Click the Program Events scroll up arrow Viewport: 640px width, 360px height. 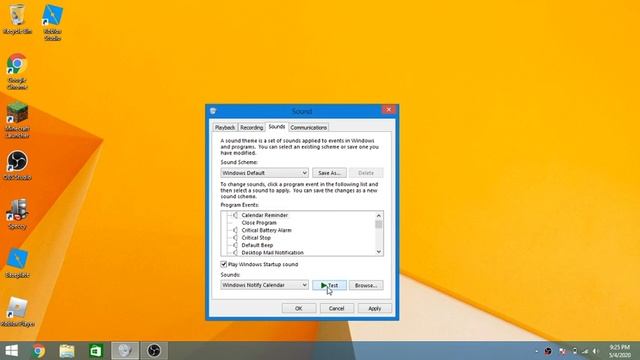point(379,216)
